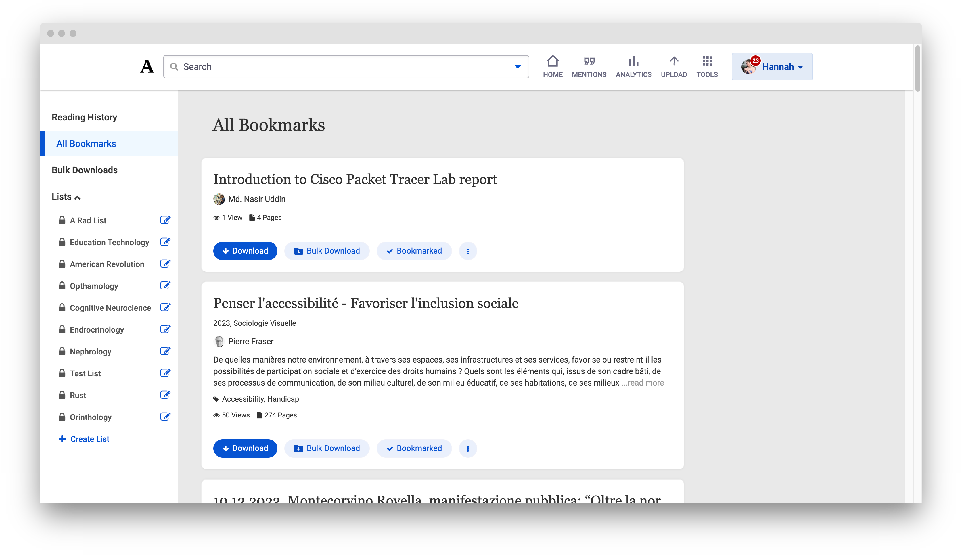Viewport: 962px width, 560px height.
Task: Open the American Revolution list
Action: click(x=107, y=264)
